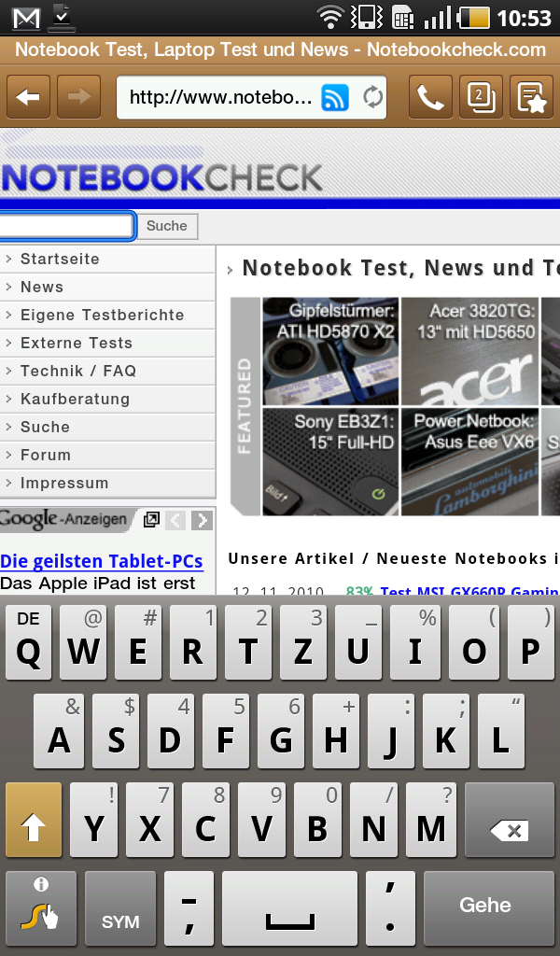
Task: Go to previous Google ad arrow
Action: pos(176,520)
